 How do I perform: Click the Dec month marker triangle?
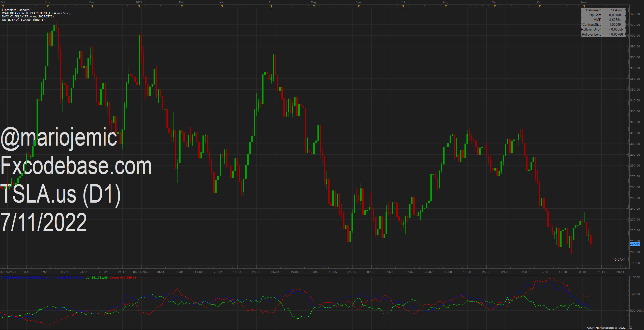pyautogui.click(x=92, y=6)
